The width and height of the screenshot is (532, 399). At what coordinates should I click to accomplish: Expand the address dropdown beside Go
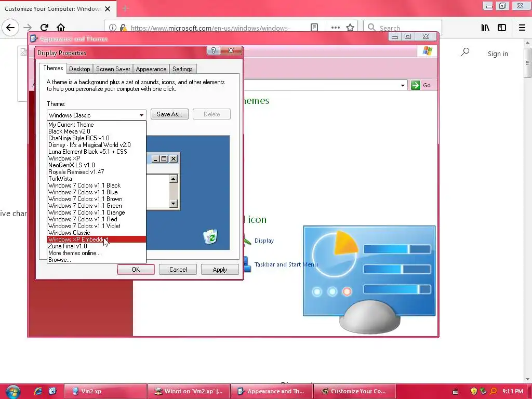point(403,85)
